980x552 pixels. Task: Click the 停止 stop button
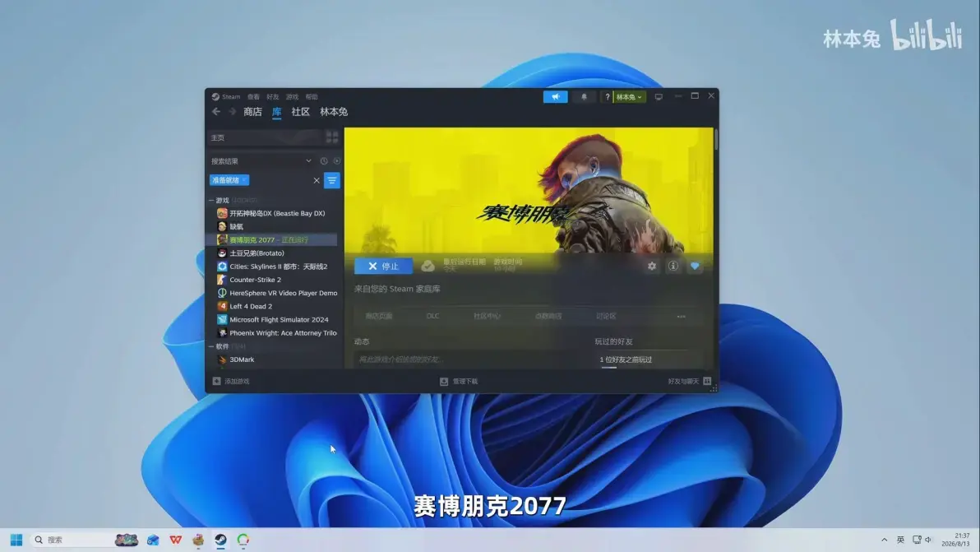383,267
